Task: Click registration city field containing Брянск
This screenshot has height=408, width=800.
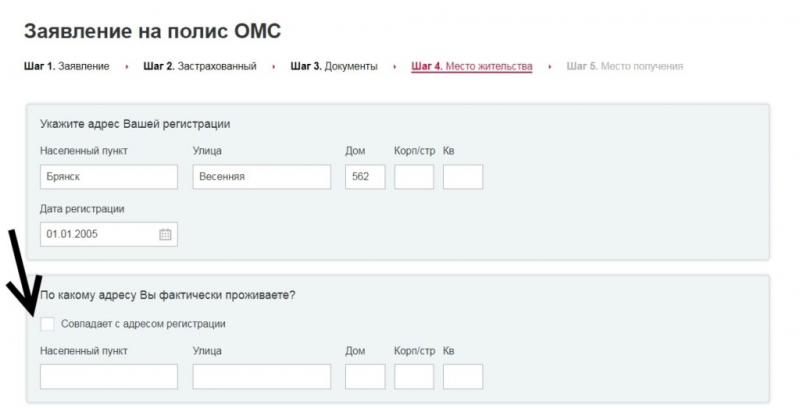Action: coord(109,177)
